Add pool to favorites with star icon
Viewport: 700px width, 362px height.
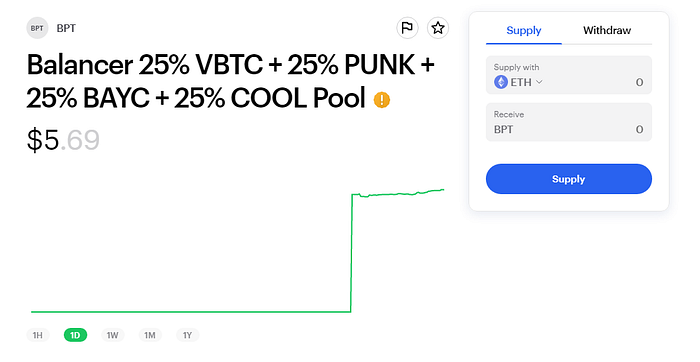coord(438,28)
